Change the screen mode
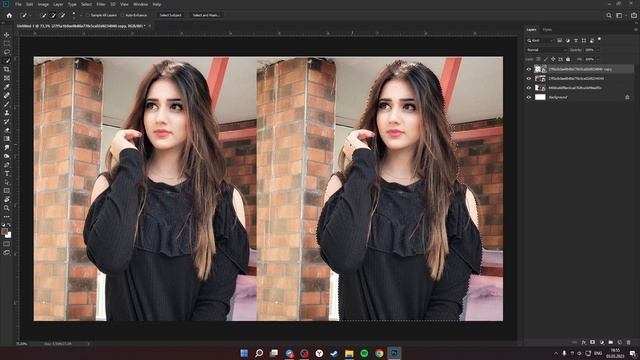This screenshot has height=360, width=640. (x=7, y=252)
